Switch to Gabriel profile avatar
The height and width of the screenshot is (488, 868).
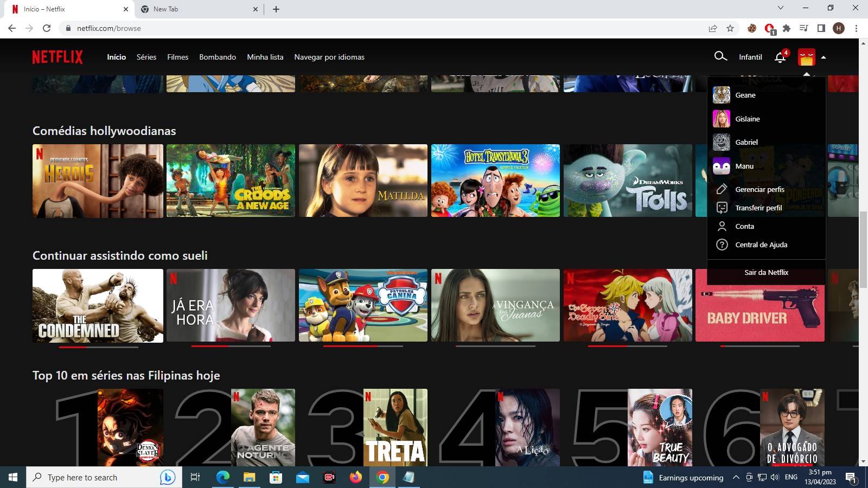click(722, 142)
